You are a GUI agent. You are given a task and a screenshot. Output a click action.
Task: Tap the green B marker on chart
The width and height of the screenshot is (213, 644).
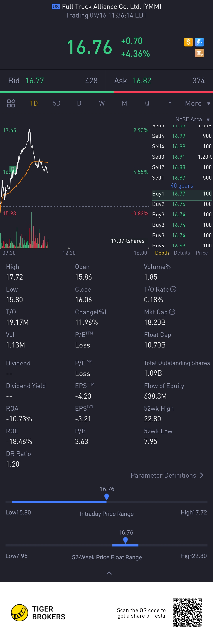coord(12,169)
